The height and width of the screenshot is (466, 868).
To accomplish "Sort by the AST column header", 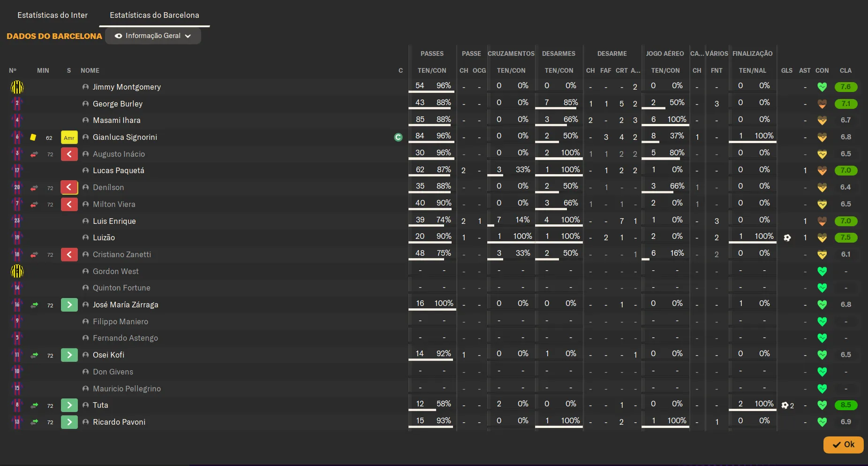I will [805, 70].
